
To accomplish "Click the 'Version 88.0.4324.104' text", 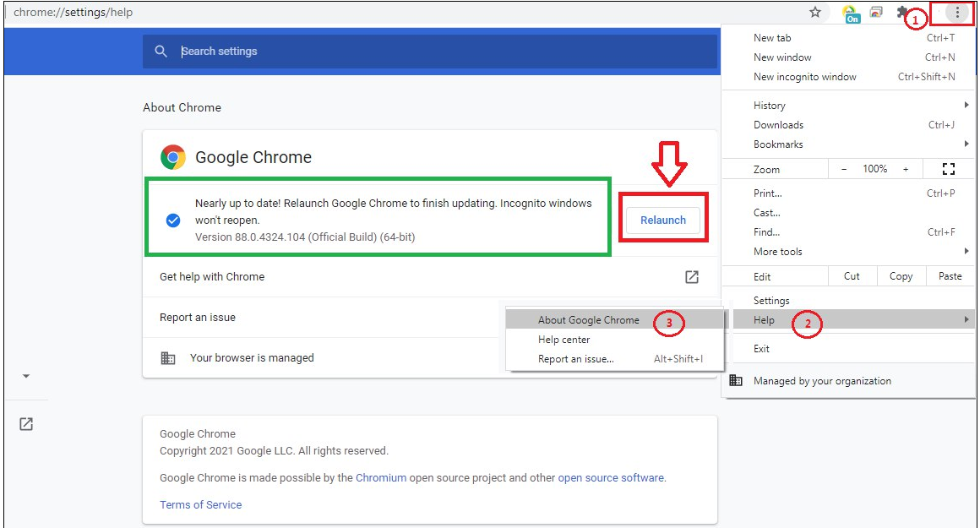I will point(250,237).
